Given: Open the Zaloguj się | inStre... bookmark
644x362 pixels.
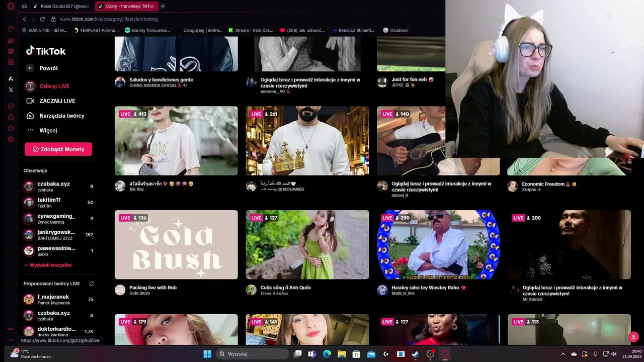Looking at the screenshot, I should 200,30.
